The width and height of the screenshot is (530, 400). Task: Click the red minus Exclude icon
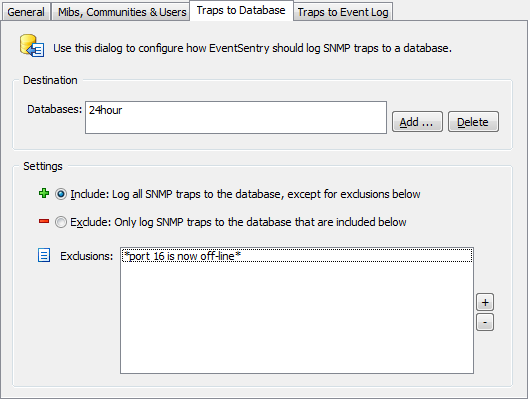pyautogui.click(x=44, y=221)
